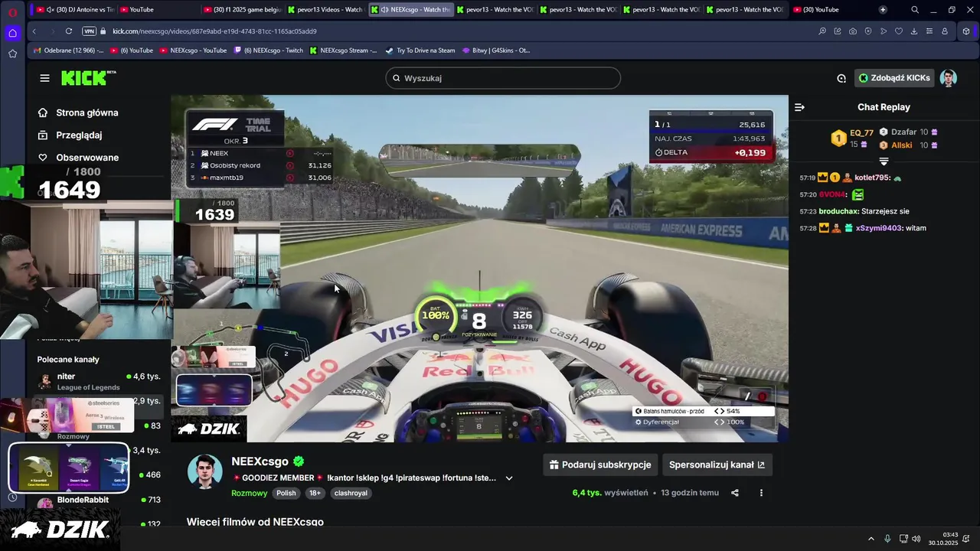Open kotlet795 chat username
The height and width of the screenshot is (551, 980).
[x=872, y=178]
